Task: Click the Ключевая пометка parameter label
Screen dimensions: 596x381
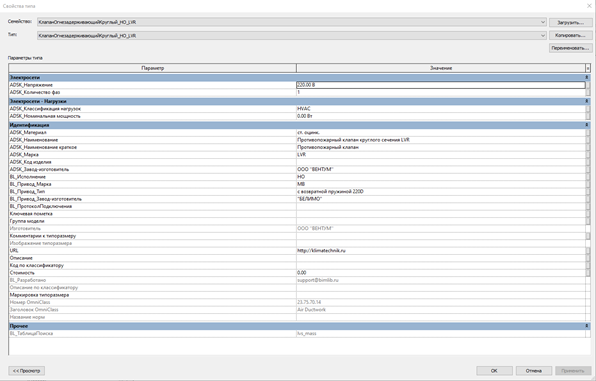Action: (x=31, y=214)
